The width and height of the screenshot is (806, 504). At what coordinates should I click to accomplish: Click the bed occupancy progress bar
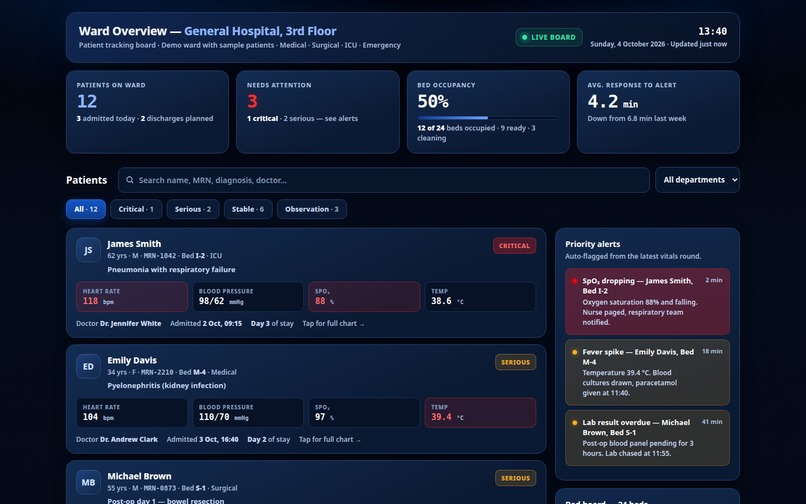[488, 118]
